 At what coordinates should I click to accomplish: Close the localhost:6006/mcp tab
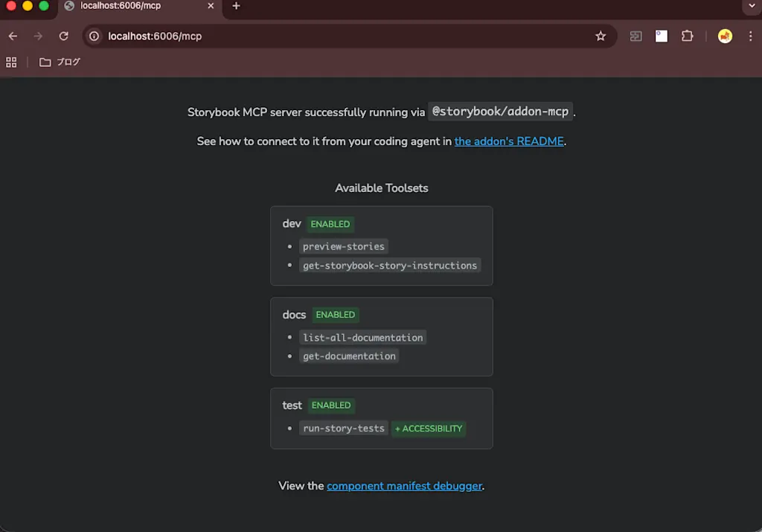tap(211, 6)
